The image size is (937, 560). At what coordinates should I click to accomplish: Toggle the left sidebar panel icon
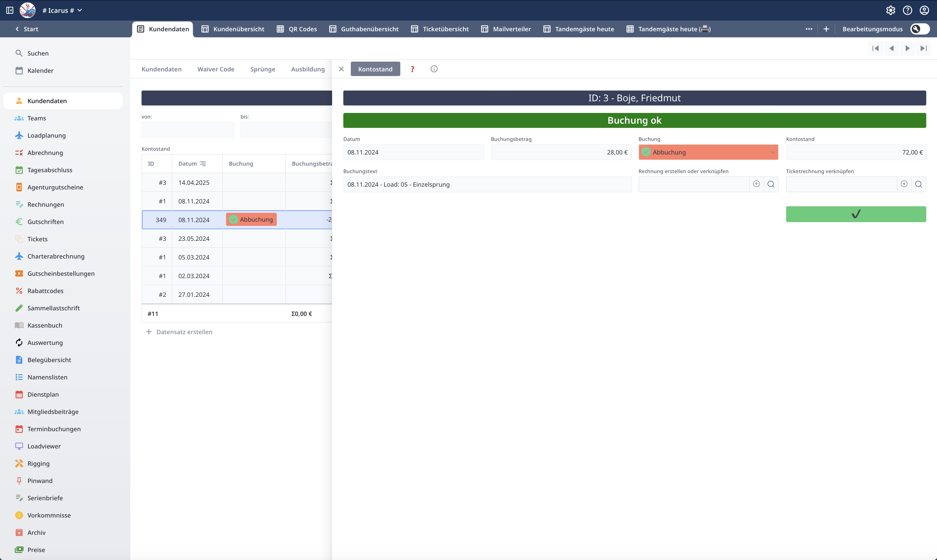point(10,10)
